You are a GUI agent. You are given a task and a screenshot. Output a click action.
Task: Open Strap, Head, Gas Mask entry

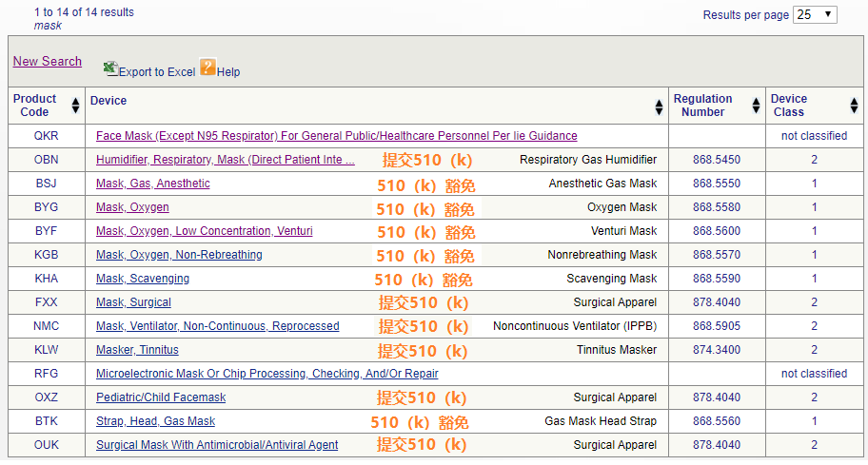pyautogui.click(x=155, y=421)
